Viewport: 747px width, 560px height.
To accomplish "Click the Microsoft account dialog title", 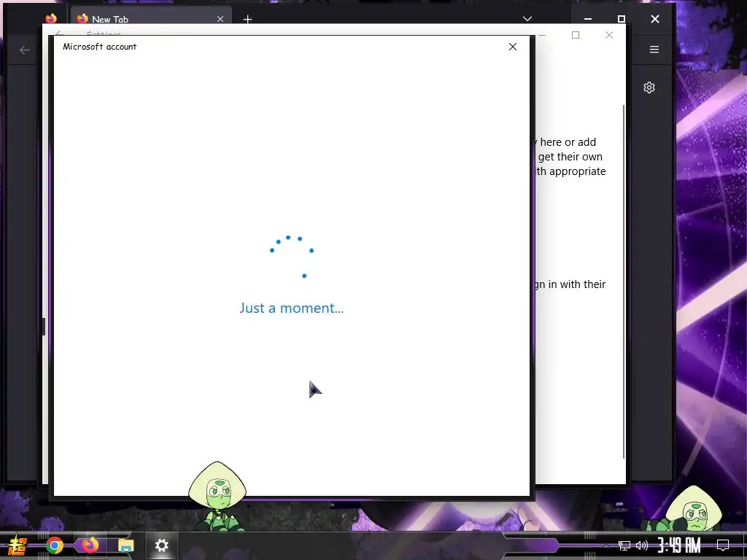I will point(99,47).
